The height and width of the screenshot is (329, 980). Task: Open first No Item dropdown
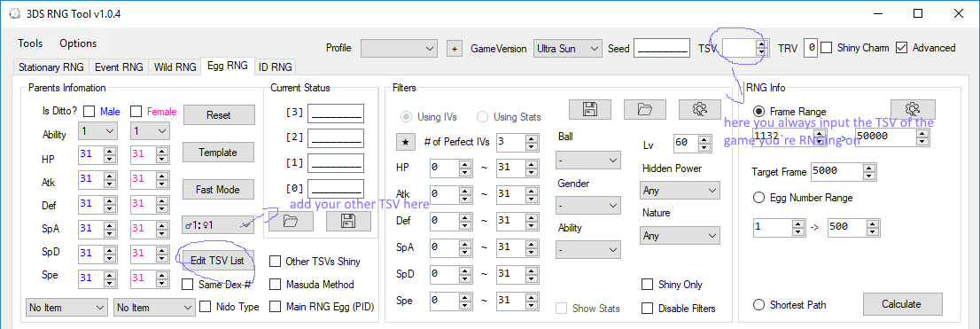point(66,307)
